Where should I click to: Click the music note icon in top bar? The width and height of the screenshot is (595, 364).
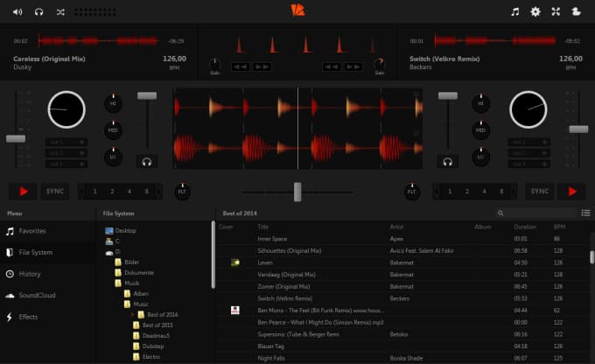point(514,12)
